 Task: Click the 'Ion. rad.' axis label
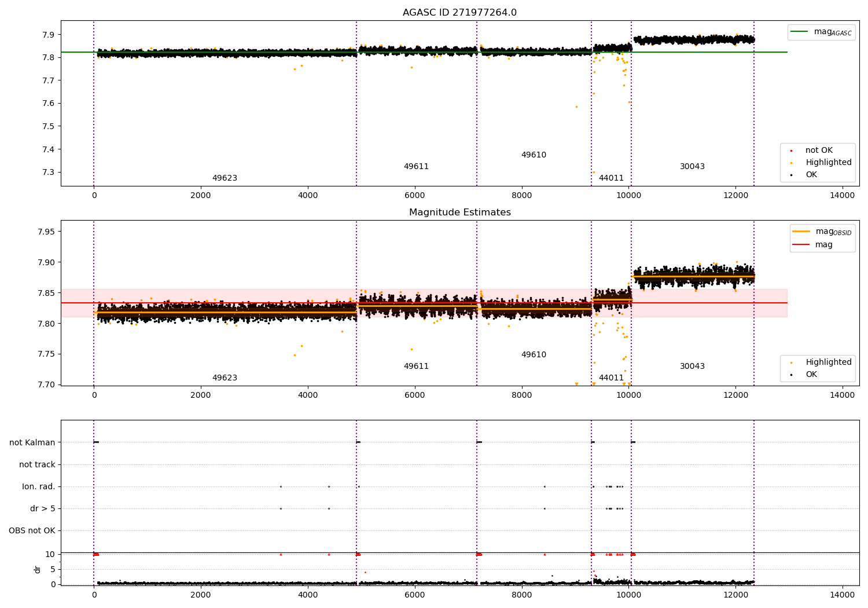(x=39, y=486)
